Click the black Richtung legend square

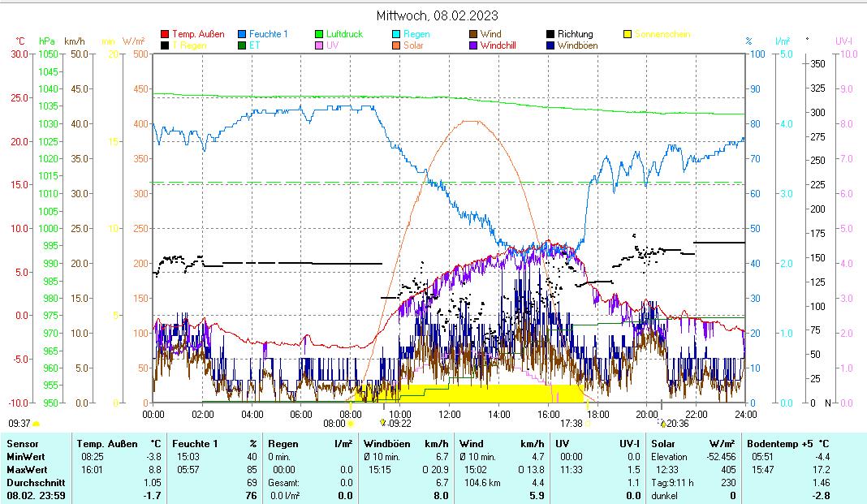click(550, 34)
